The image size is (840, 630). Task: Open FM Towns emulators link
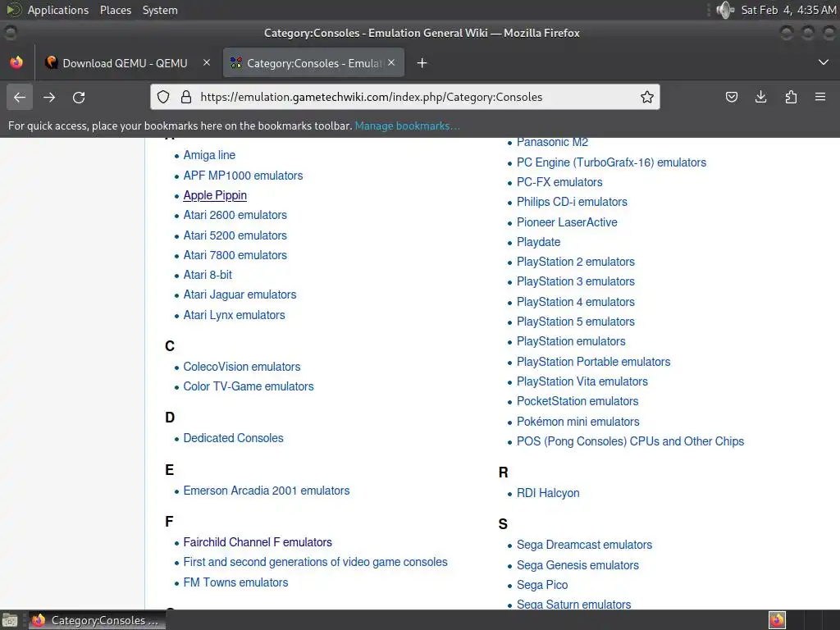click(x=235, y=583)
